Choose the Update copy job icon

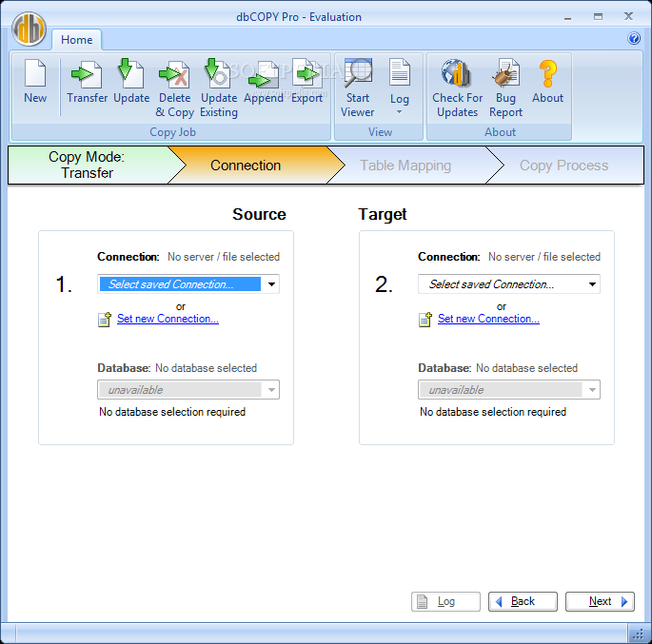[x=131, y=73]
